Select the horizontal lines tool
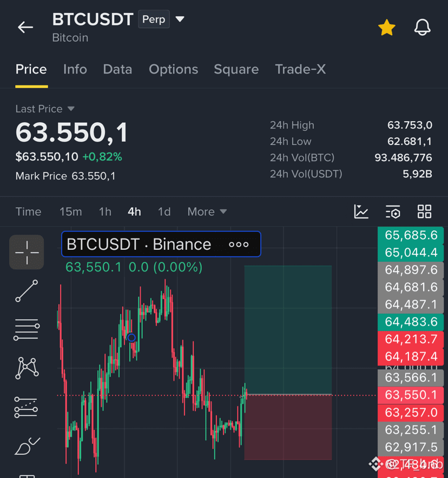The image size is (448, 478). tap(27, 329)
